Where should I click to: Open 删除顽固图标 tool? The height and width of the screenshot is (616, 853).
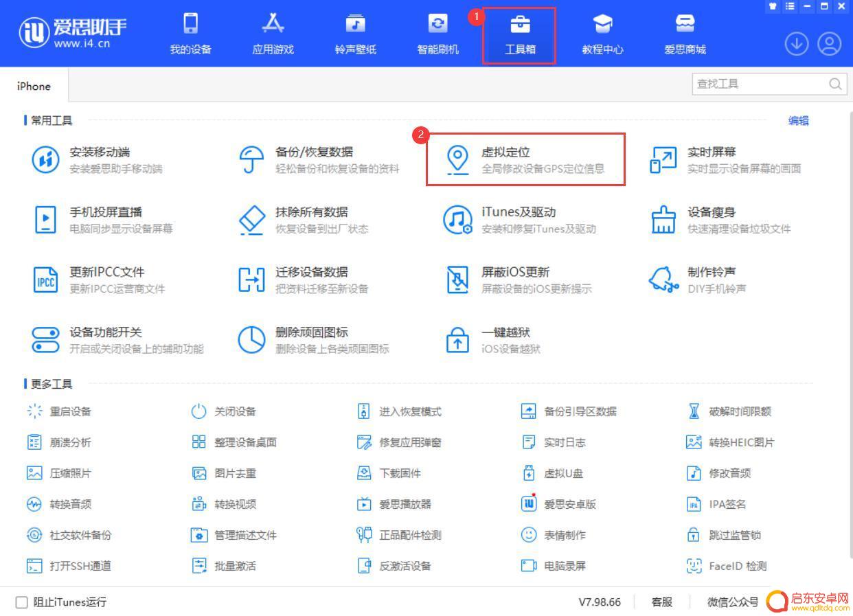(314, 340)
